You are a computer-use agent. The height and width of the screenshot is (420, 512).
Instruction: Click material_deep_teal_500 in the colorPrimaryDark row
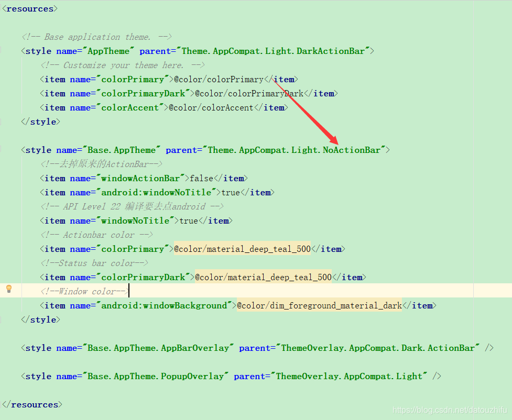click(263, 278)
